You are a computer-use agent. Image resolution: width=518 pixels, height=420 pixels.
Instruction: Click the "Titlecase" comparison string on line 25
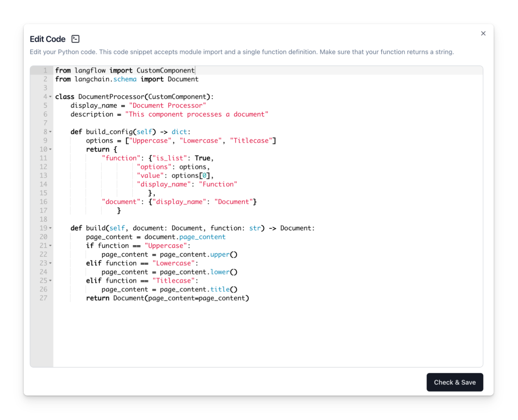[x=174, y=281]
